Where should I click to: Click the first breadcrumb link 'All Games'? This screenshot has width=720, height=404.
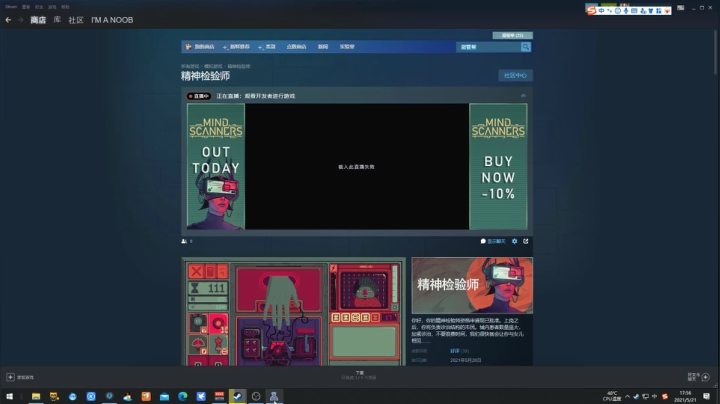190,66
